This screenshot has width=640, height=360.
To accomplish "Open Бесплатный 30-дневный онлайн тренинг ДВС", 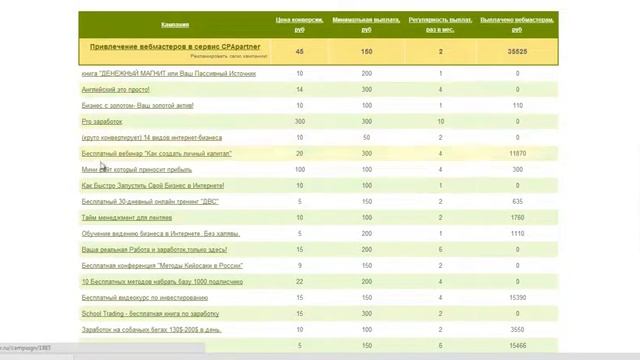I will (x=150, y=202).
